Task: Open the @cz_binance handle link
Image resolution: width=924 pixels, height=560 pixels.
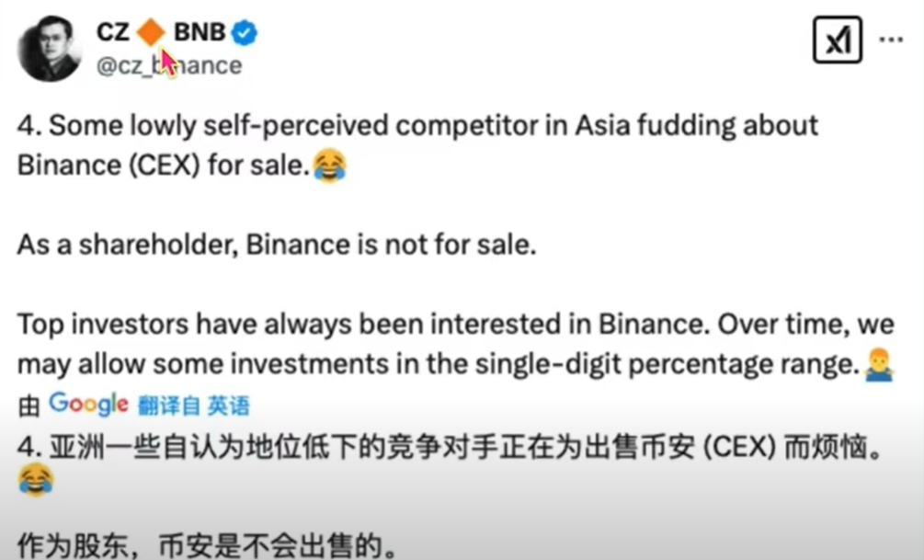Action: (169, 65)
